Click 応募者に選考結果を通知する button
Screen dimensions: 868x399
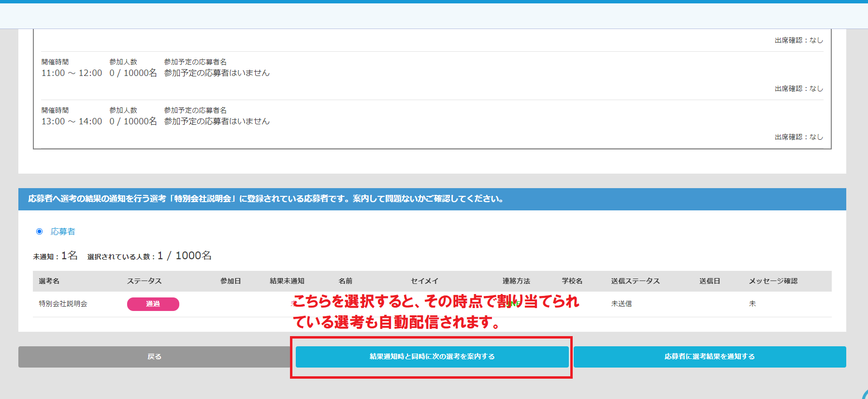(x=709, y=356)
